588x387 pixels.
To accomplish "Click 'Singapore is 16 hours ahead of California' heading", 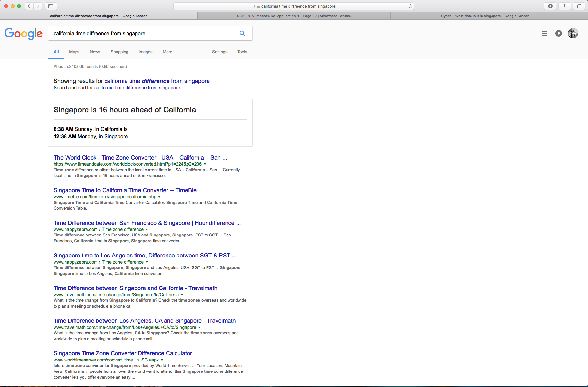I will (125, 110).
